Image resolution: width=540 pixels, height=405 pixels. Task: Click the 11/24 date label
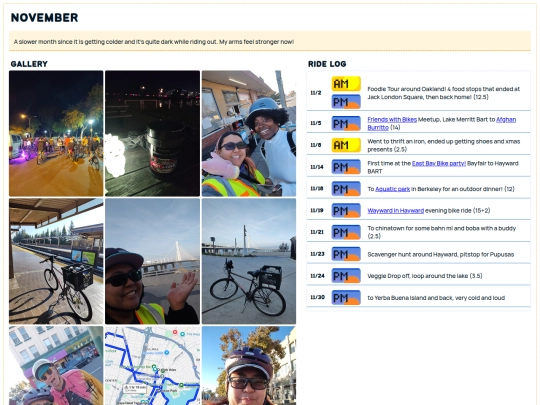[x=317, y=276]
